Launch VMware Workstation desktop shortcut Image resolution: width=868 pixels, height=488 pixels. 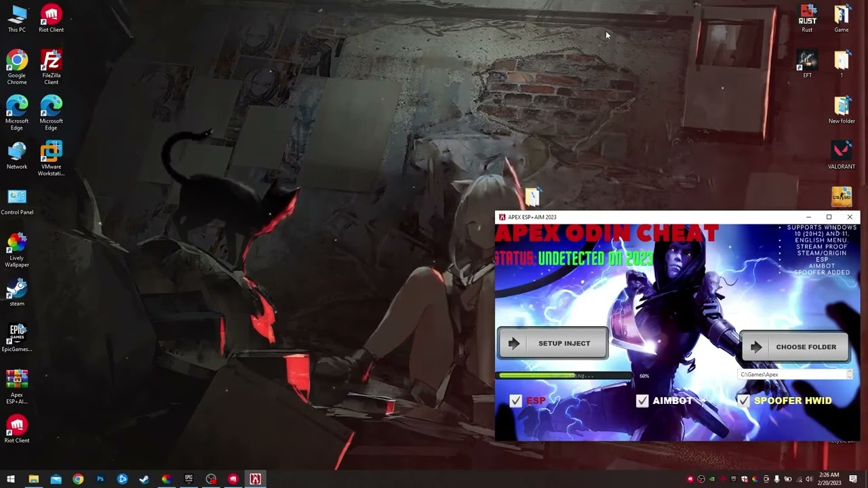[51, 159]
